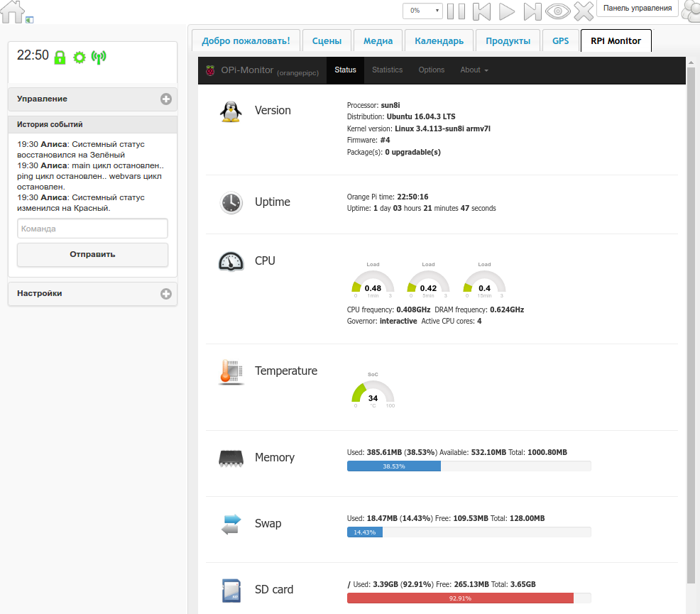Click the skip to next icon
700x614 pixels.
(x=532, y=11)
